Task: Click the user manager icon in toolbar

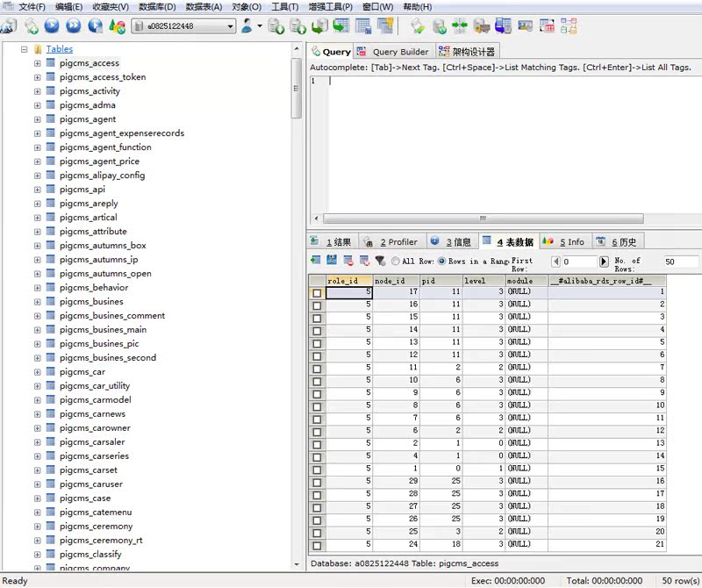Action: click(x=248, y=26)
